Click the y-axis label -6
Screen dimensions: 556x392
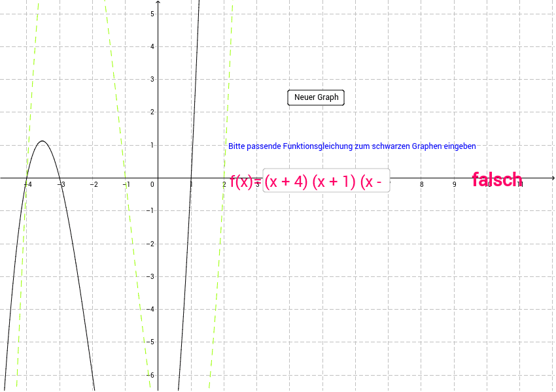coord(150,375)
